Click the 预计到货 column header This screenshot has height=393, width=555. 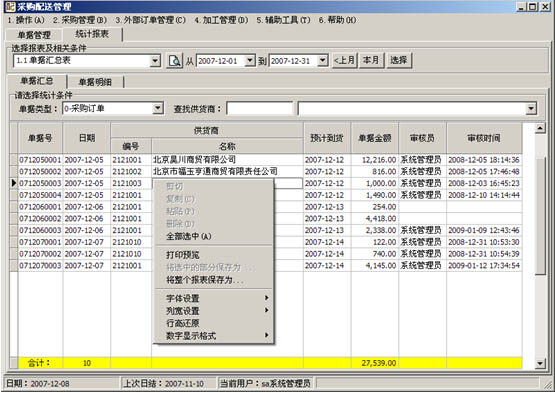click(x=327, y=138)
